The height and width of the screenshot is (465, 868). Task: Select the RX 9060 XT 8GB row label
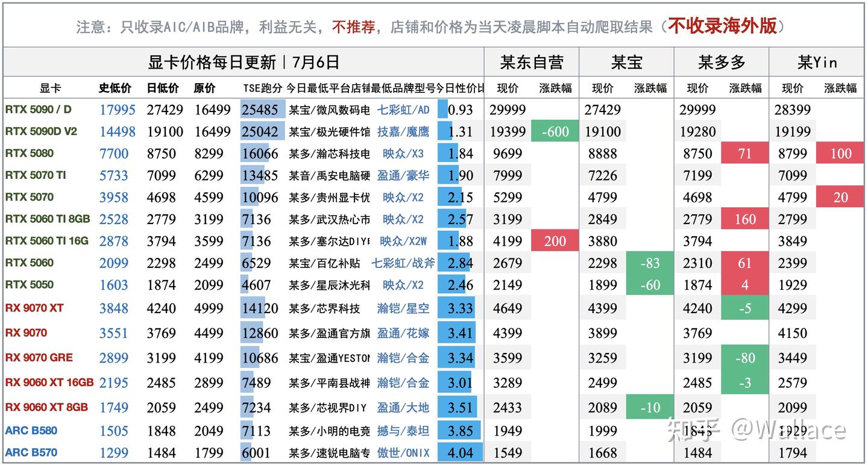point(46,407)
